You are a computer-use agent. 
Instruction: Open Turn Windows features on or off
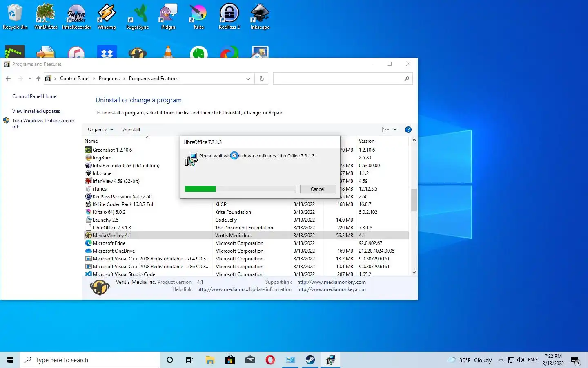[x=43, y=123]
